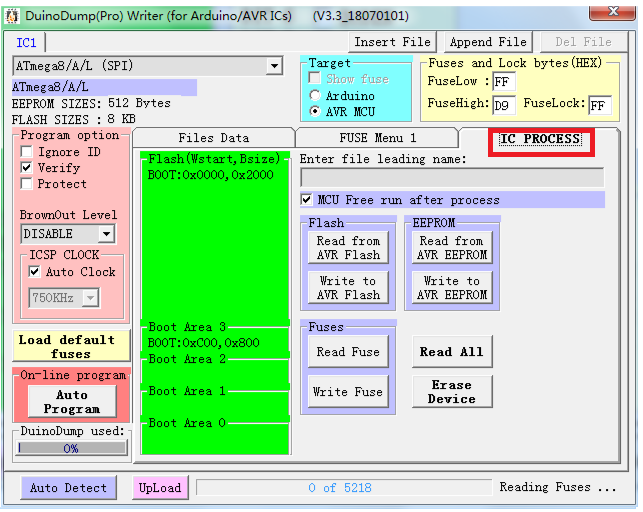Close the DuinoDump Writer window
This screenshot has width=643, height=512.
tap(612, 12)
